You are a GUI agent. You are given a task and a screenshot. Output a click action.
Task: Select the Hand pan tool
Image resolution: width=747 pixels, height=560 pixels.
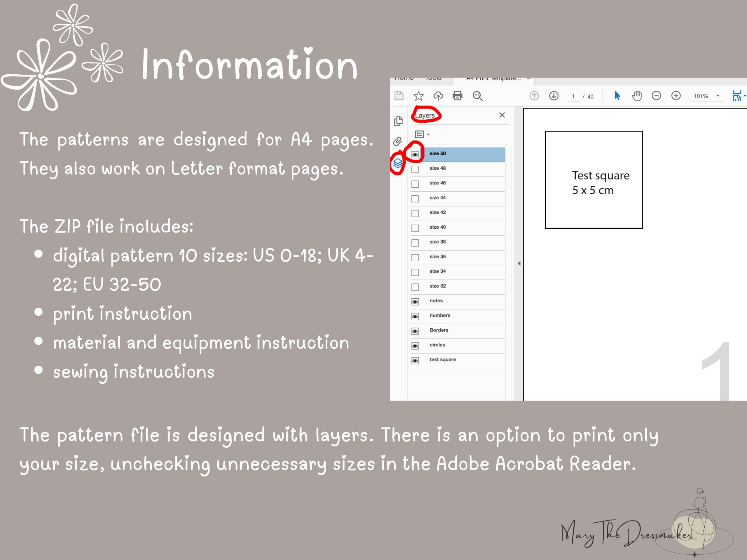637,96
